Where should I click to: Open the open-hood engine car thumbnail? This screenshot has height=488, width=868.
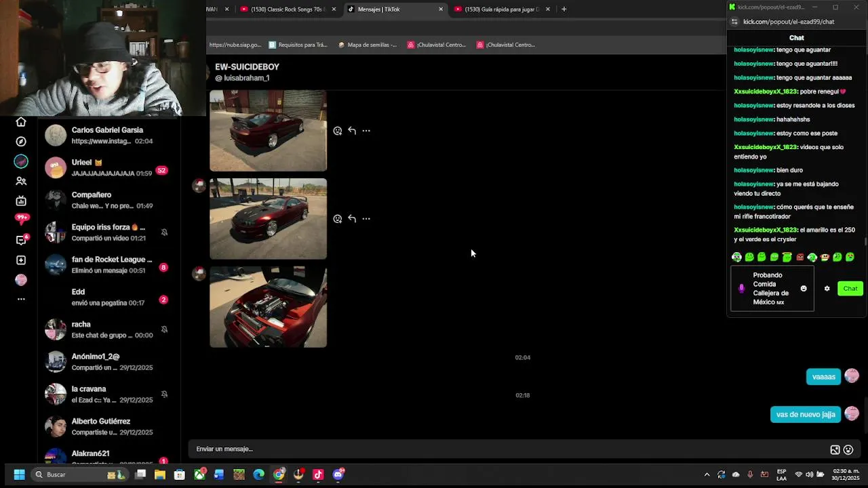(x=268, y=307)
